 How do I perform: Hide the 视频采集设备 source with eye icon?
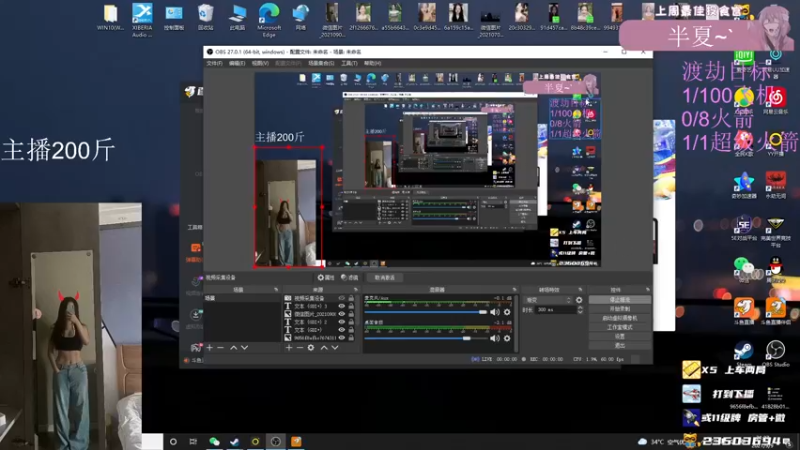[342, 298]
